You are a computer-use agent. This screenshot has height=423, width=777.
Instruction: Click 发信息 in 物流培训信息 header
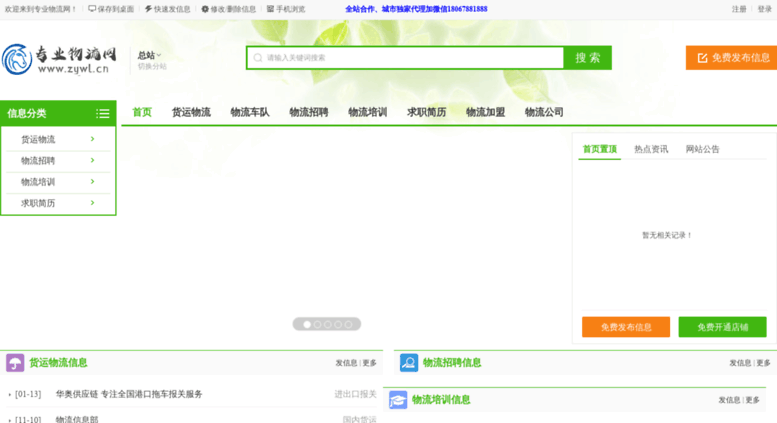[x=729, y=400]
